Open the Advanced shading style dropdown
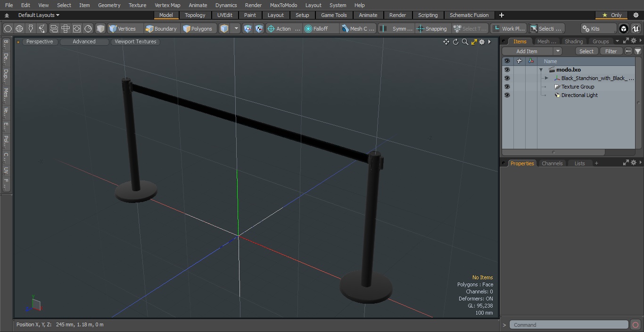Screen dimensions: 644x332 coord(84,42)
